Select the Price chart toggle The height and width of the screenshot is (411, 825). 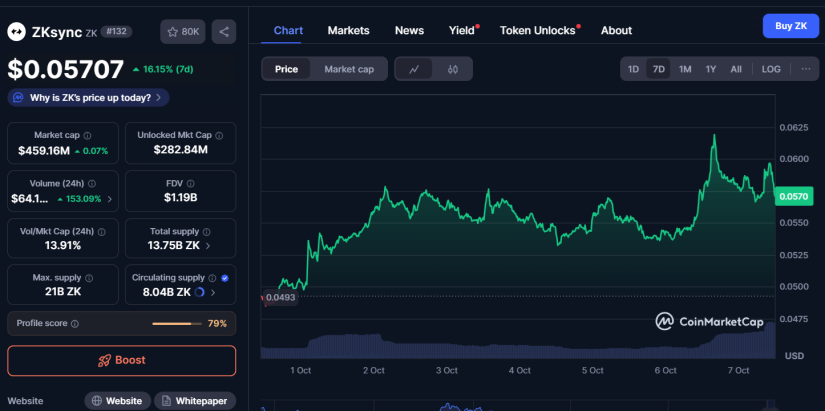(286, 69)
